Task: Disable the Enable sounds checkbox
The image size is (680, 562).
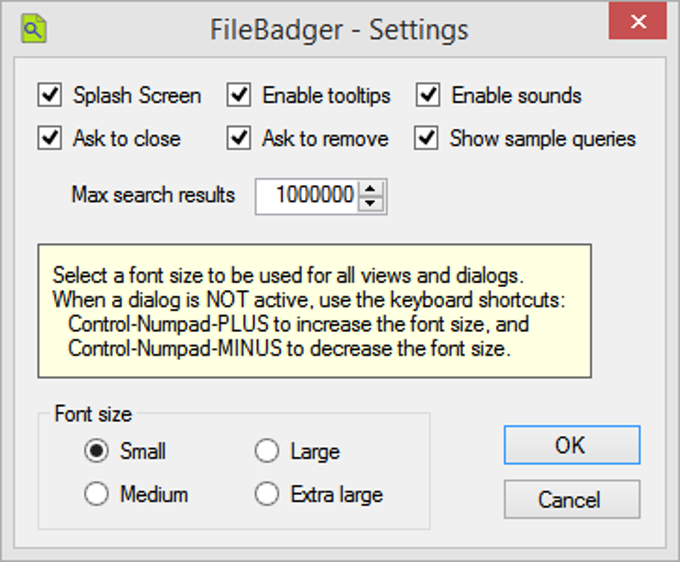Action: click(428, 95)
